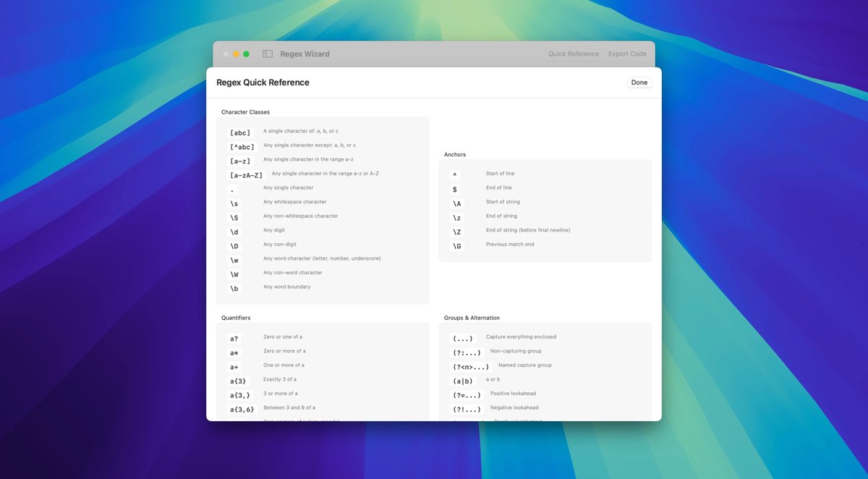This screenshot has height=479, width=868.
Task: Switch to Quick Reference in the toolbar
Action: coord(573,54)
